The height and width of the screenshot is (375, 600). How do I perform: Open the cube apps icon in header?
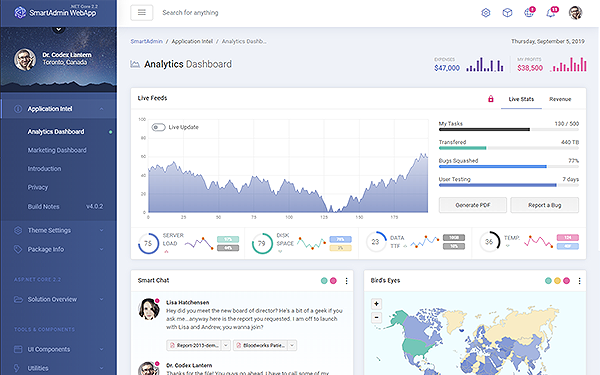tap(507, 13)
